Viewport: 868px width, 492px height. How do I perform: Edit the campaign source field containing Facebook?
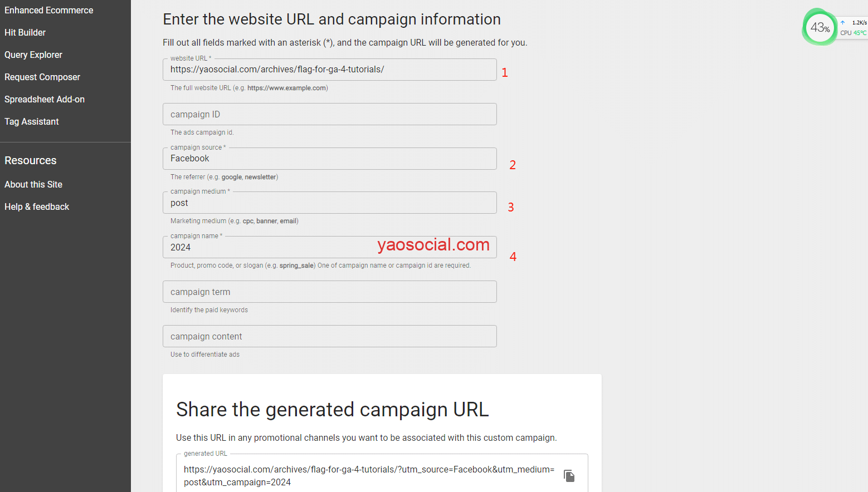[329, 159]
